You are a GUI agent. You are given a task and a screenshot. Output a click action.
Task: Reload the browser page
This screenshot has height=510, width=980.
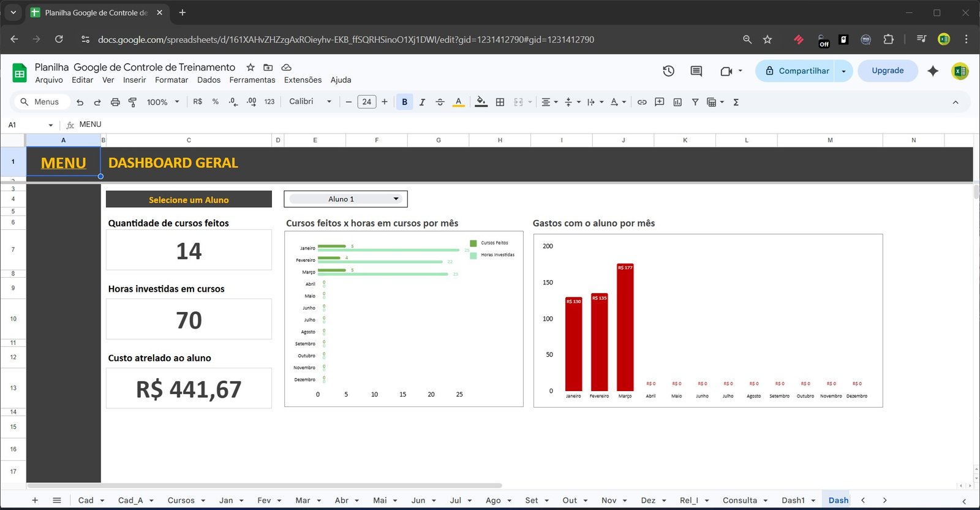(x=59, y=39)
